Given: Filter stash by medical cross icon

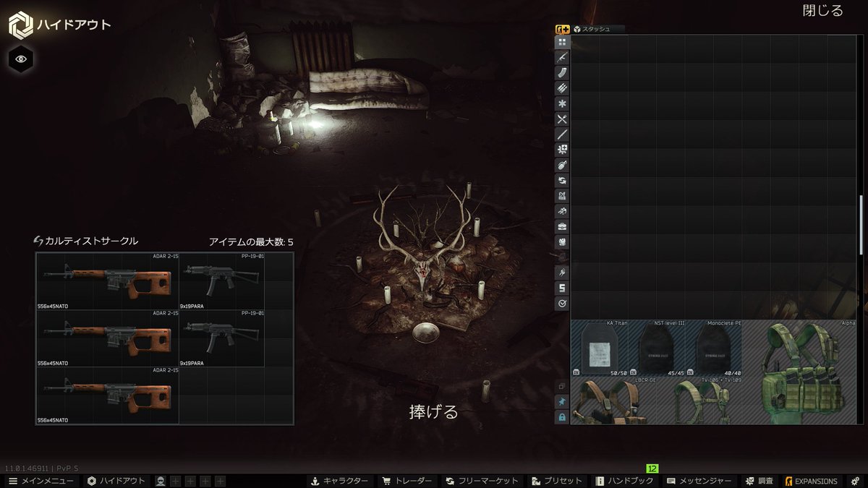Looking at the screenshot, I should pyautogui.click(x=562, y=150).
